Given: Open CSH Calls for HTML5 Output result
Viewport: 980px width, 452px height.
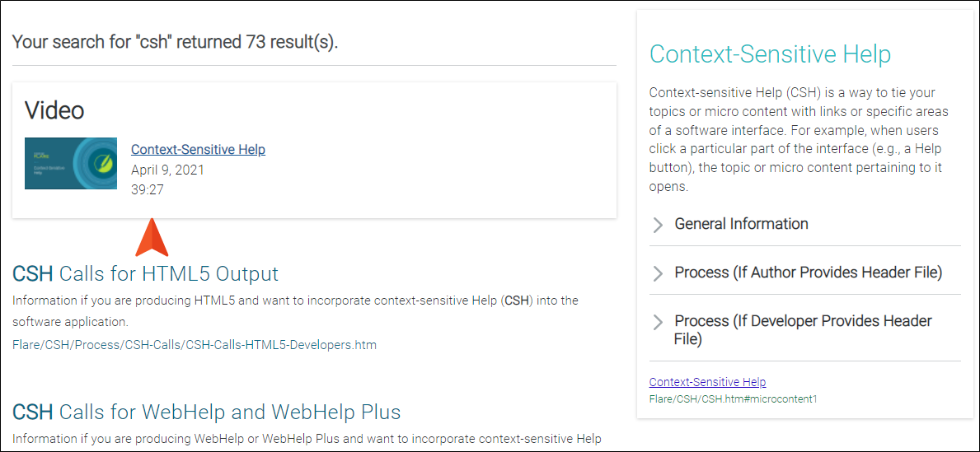Looking at the screenshot, I should pyautogui.click(x=146, y=274).
